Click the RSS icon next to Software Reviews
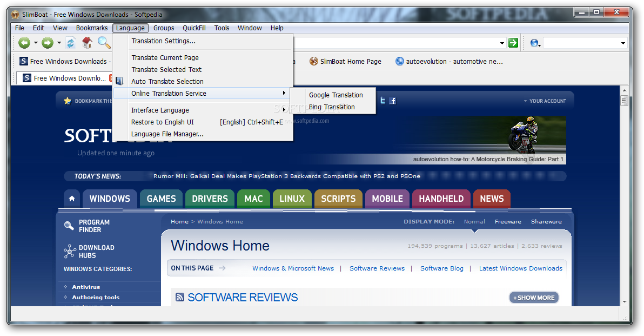The width and height of the screenshot is (644, 336). (x=179, y=297)
